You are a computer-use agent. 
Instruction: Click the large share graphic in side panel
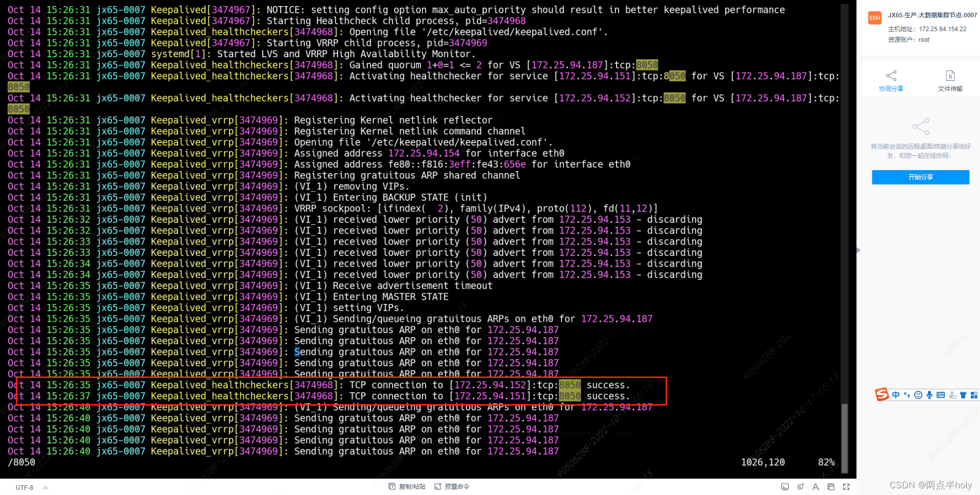(x=921, y=127)
